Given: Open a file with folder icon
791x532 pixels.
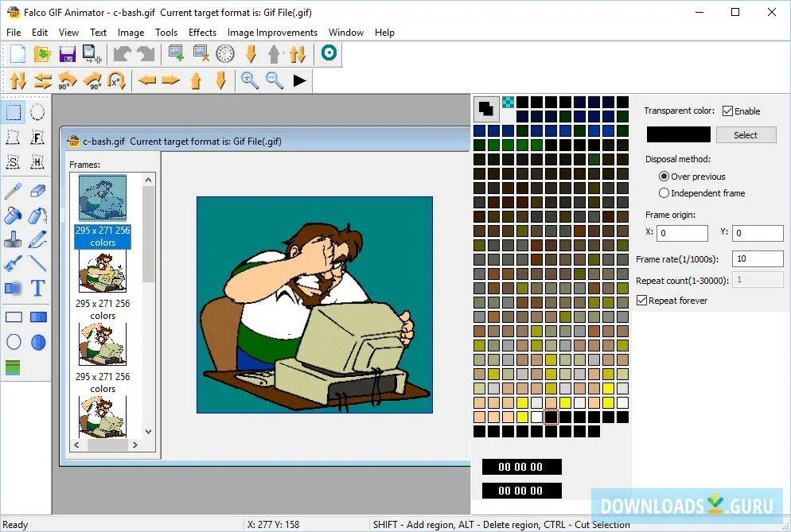Looking at the screenshot, I should 42,53.
